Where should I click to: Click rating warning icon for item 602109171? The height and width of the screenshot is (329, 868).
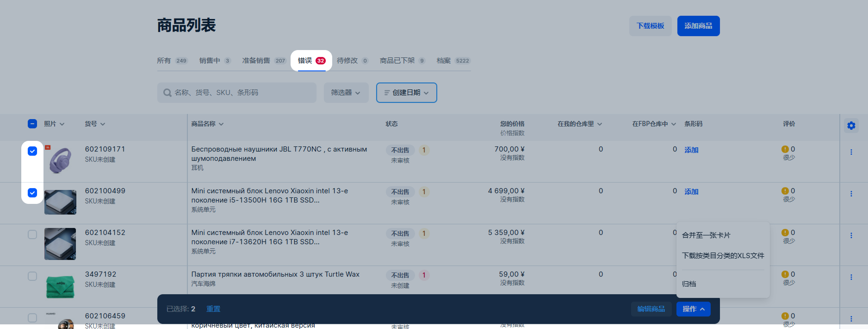(x=785, y=149)
